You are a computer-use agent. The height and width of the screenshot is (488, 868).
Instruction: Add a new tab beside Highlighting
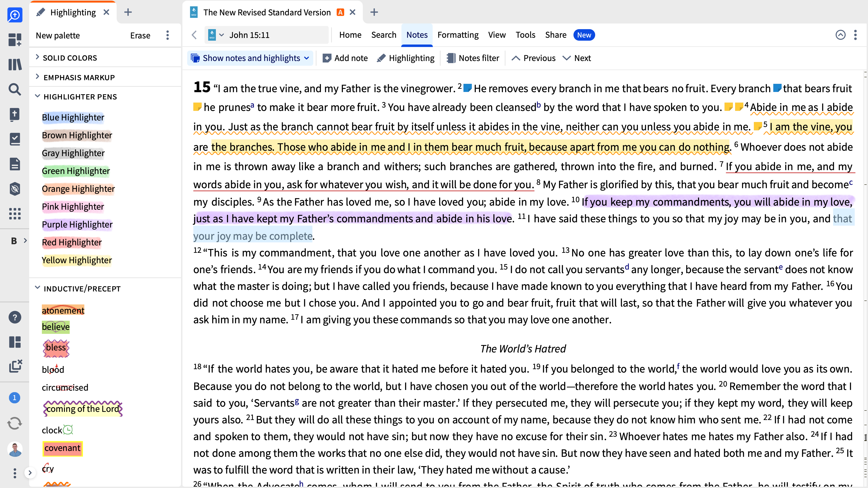point(128,12)
